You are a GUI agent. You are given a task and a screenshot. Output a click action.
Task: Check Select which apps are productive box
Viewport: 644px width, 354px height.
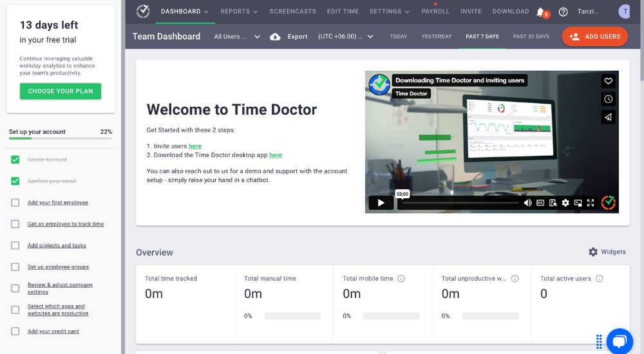point(15,310)
